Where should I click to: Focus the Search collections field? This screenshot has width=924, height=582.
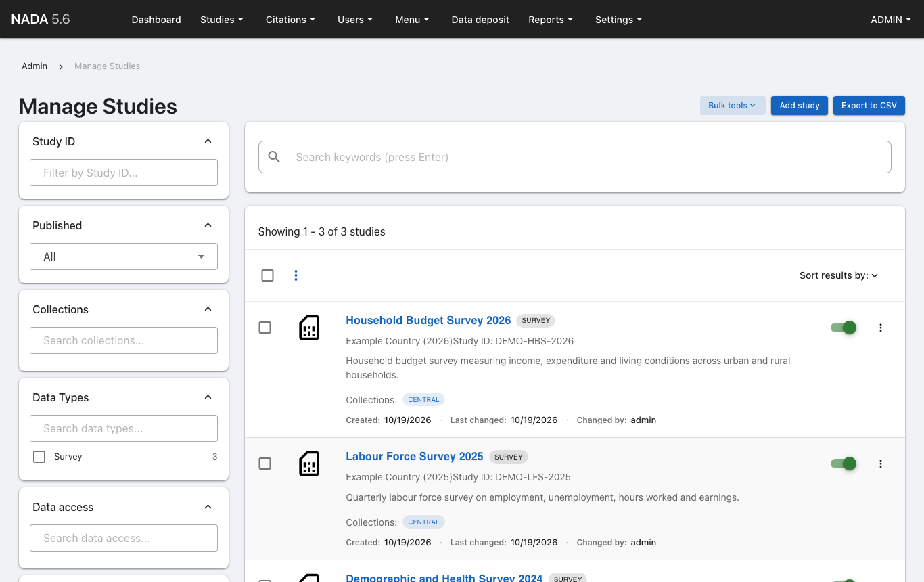click(124, 340)
